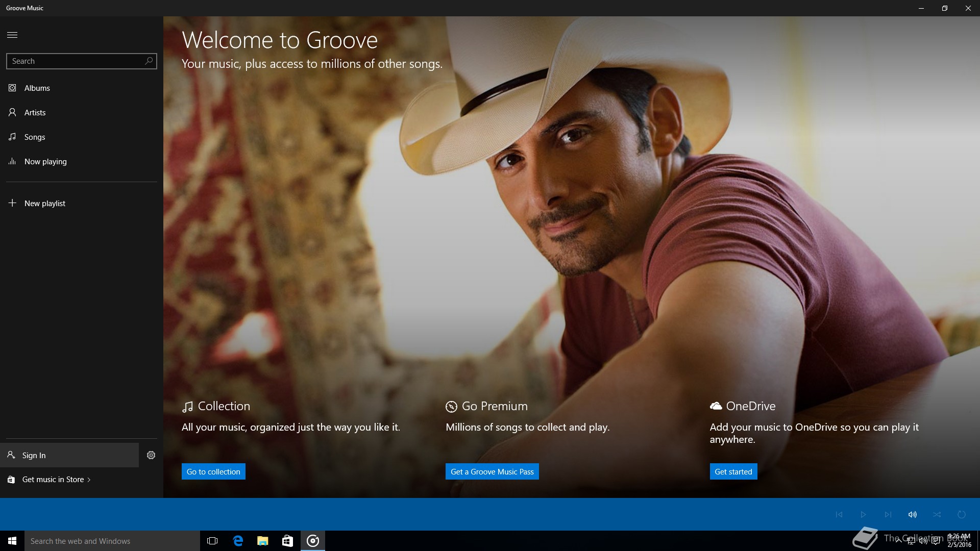Click the Songs music note icon

tap(12, 137)
